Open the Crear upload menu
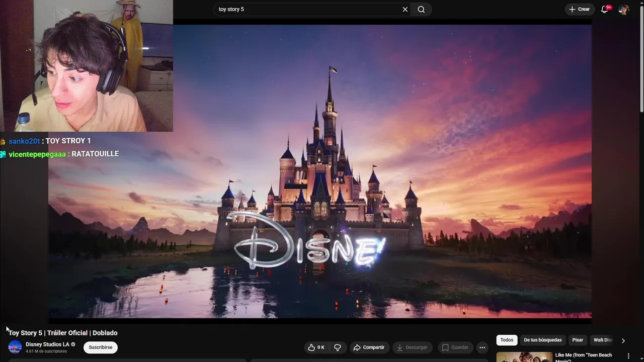This screenshot has height=362, width=644. 579,9
